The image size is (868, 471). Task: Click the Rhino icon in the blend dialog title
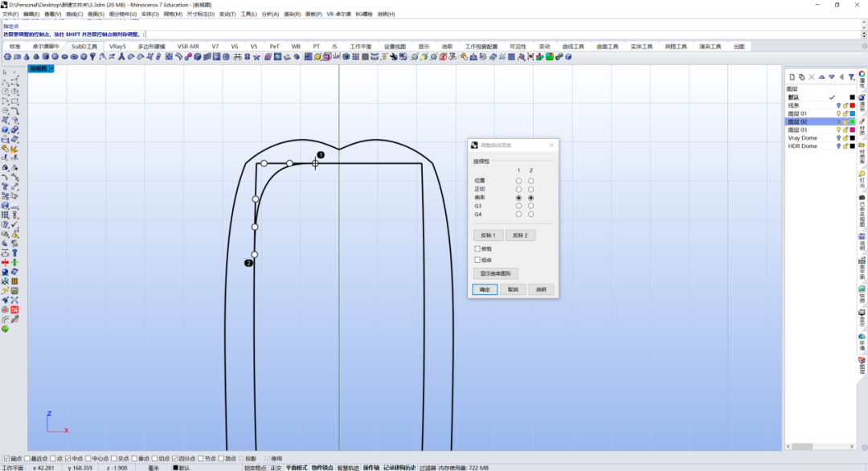[x=474, y=145]
